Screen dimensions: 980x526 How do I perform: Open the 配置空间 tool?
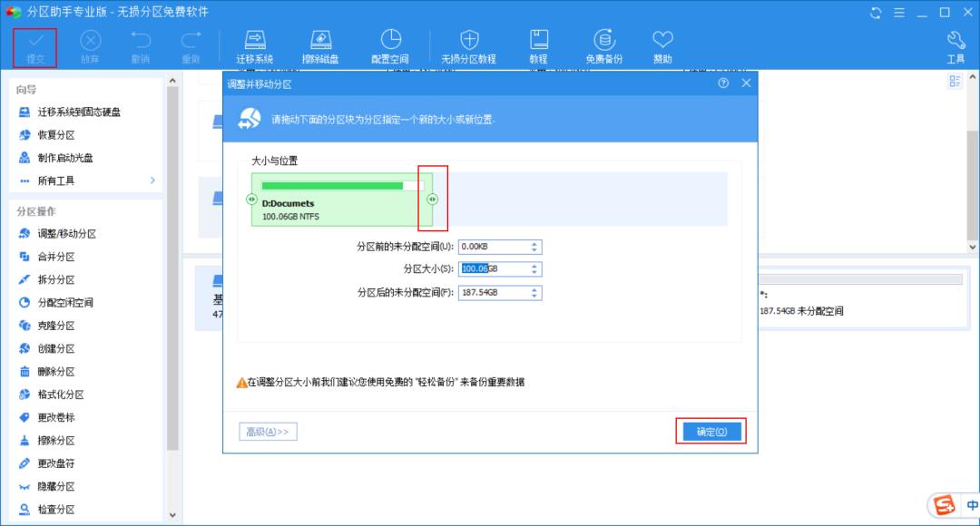pos(391,44)
